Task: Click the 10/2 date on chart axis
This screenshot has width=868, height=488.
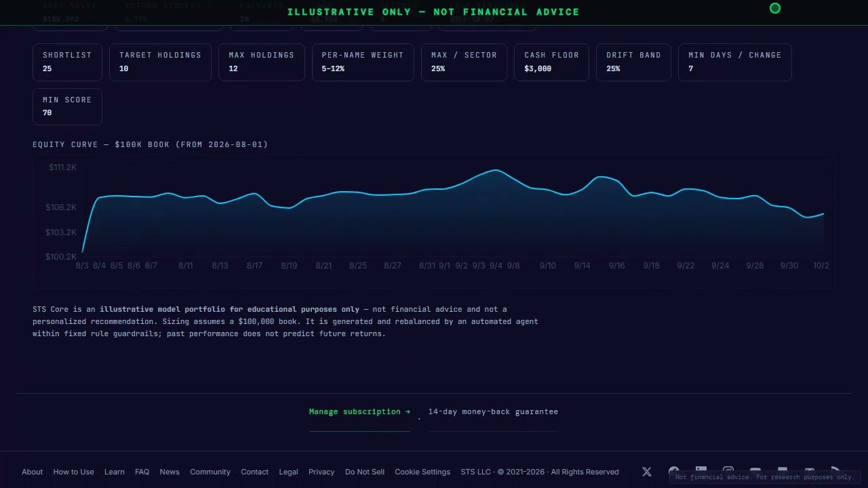Action: coord(821,266)
